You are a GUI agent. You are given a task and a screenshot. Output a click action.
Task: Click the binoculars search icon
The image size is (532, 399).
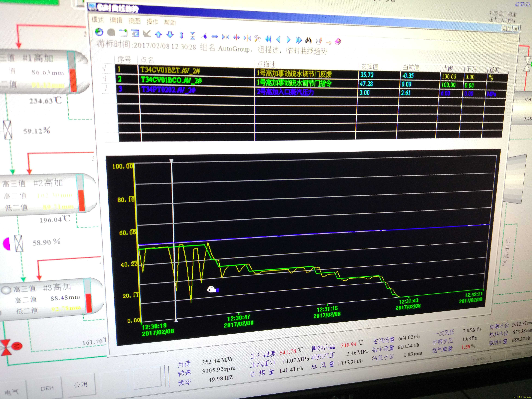click(309, 40)
